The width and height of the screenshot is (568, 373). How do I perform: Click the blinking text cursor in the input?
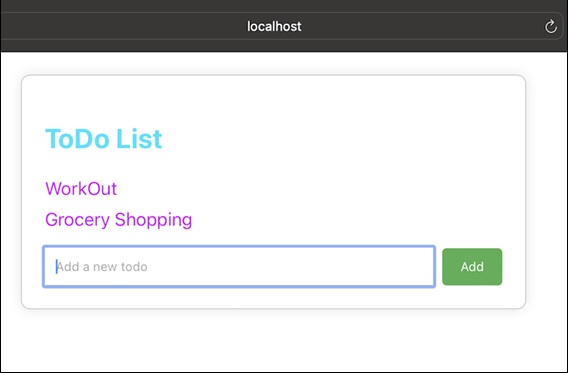pos(57,267)
